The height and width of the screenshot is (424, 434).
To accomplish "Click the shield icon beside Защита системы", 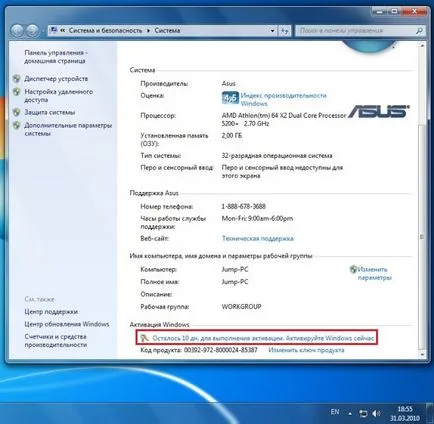I will (16, 112).
